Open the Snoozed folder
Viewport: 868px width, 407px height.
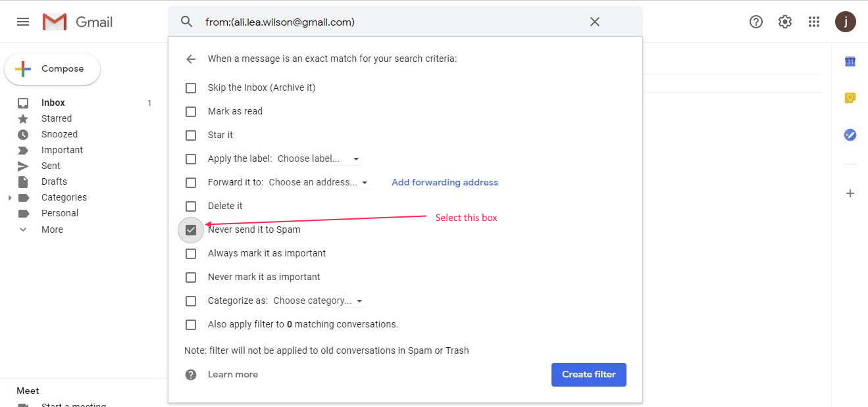(x=59, y=134)
